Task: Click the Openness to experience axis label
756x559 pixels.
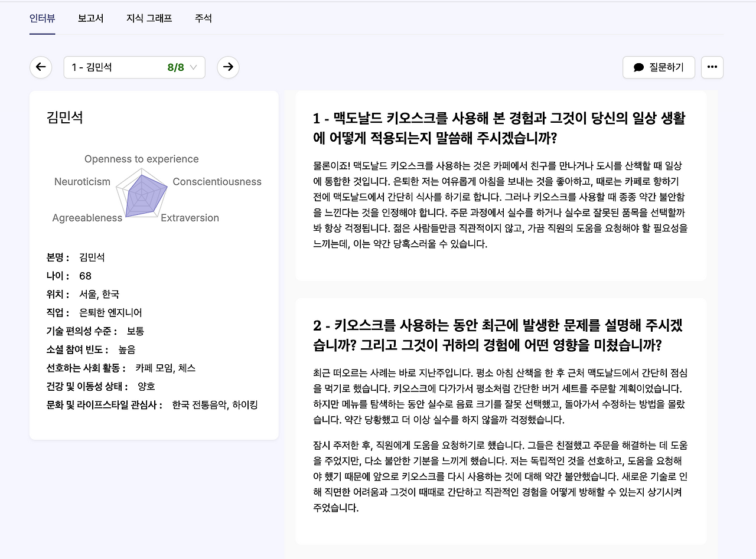Action: (x=141, y=159)
